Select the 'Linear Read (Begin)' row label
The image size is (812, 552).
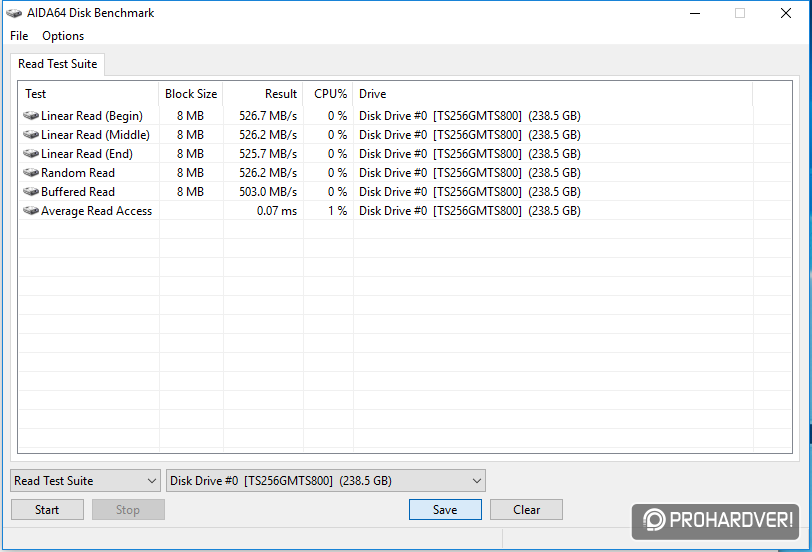pos(92,116)
